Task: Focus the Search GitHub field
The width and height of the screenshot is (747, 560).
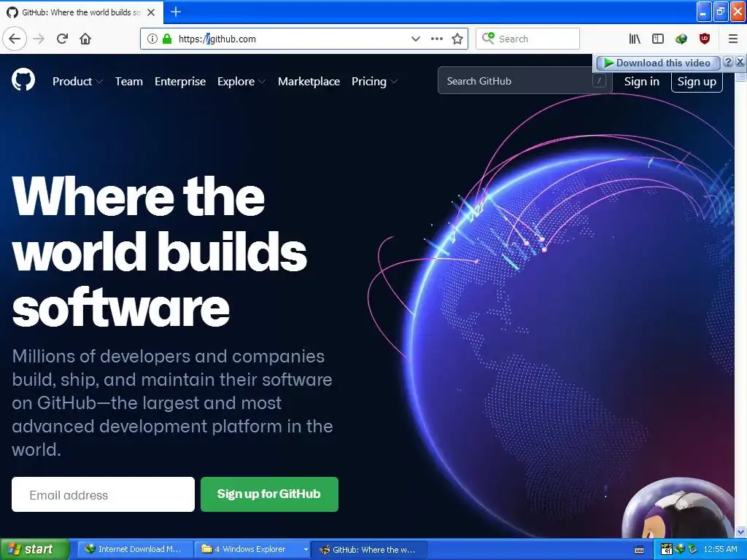Action: (525, 80)
